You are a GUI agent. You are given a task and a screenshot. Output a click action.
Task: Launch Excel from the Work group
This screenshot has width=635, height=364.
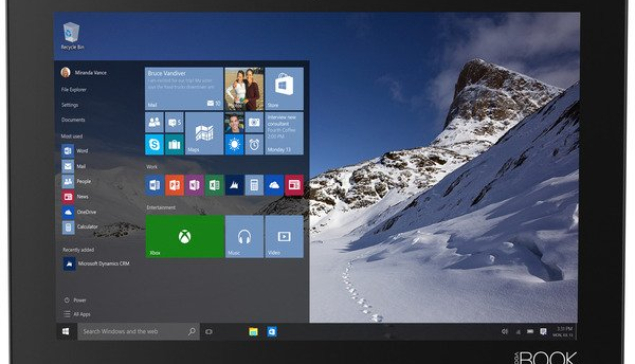click(x=214, y=185)
